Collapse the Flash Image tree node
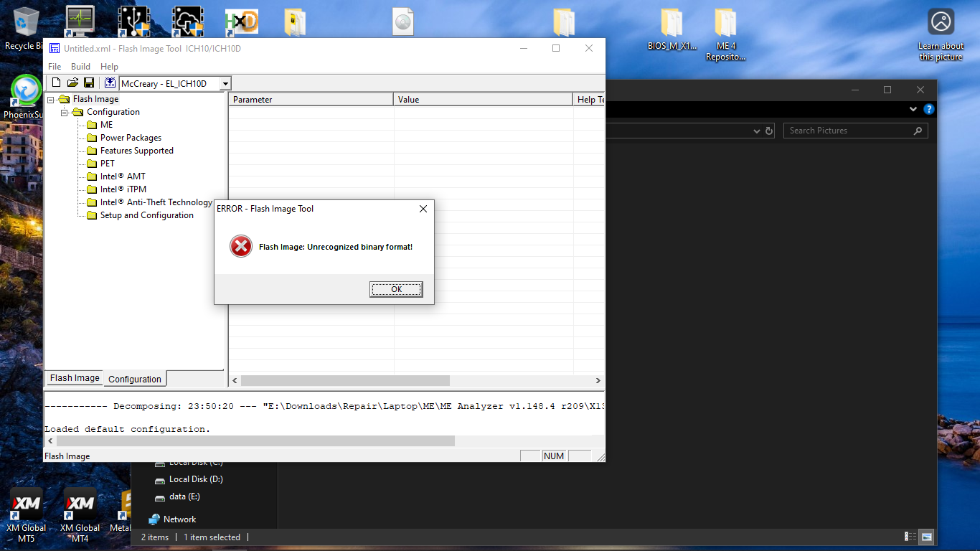 [x=51, y=99]
